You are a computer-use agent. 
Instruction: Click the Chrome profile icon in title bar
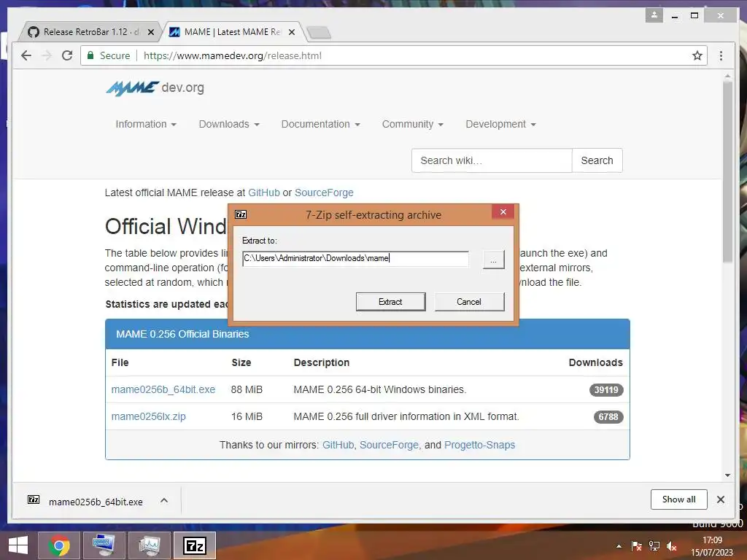point(654,15)
